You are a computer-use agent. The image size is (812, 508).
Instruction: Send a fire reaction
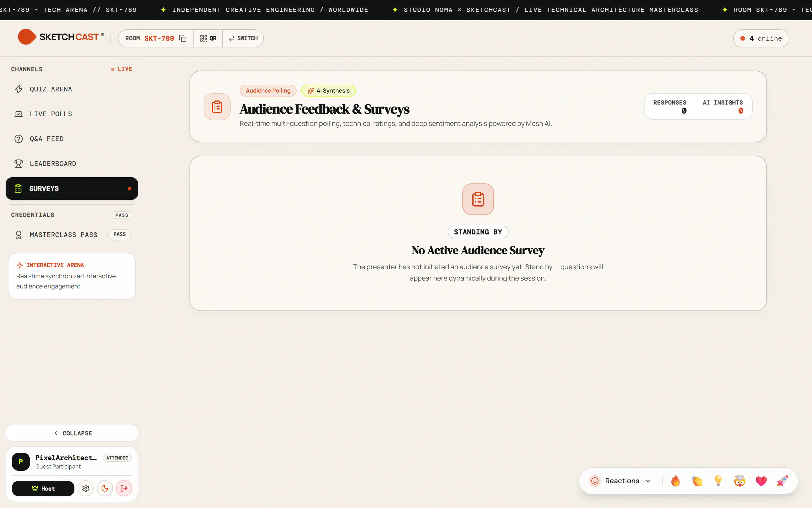676,481
